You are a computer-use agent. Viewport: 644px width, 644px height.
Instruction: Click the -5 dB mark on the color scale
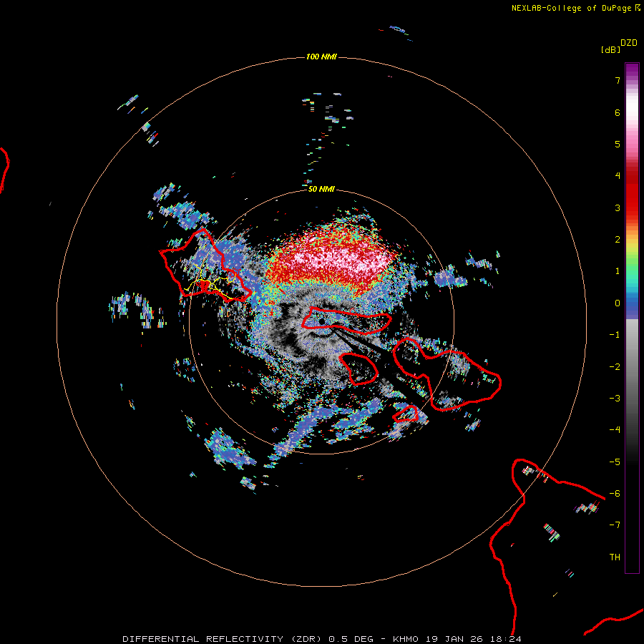click(615, 462)
